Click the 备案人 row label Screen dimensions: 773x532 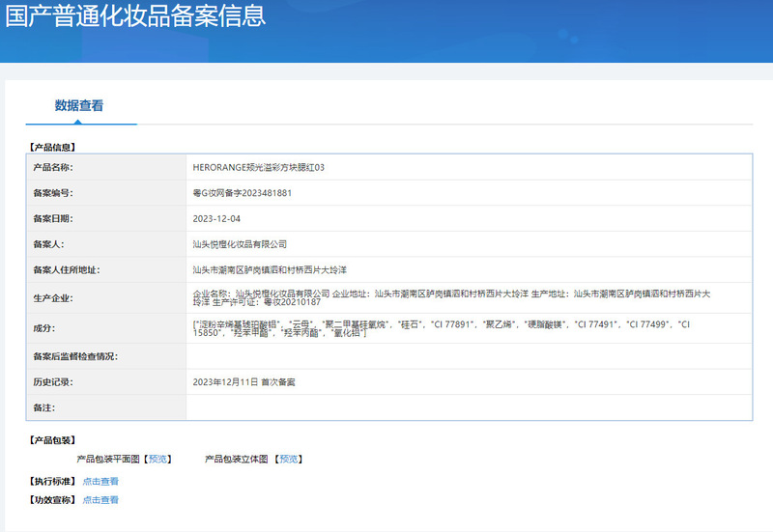pos(48,244)
